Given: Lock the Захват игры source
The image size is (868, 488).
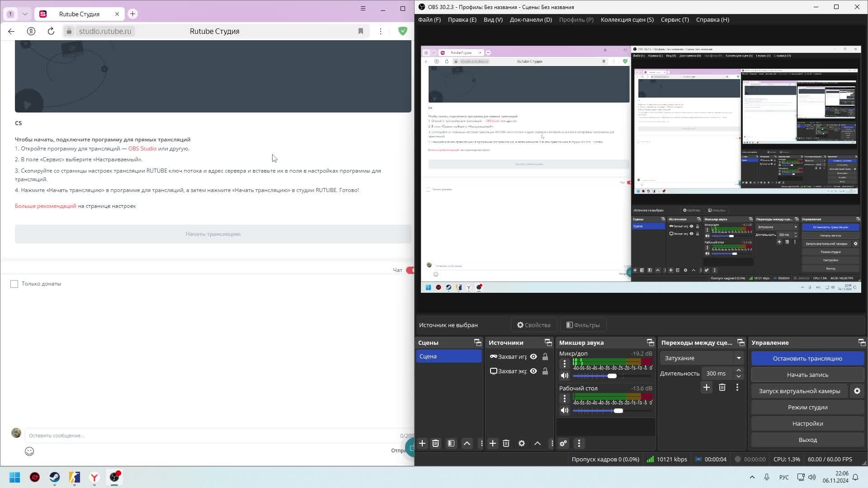Looking at the screenshot, I should click(x=545, y=357).
